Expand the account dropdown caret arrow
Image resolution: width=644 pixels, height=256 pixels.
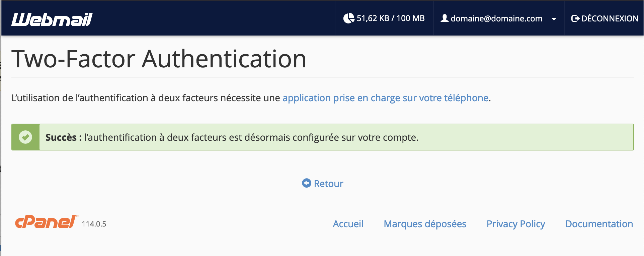554,19
